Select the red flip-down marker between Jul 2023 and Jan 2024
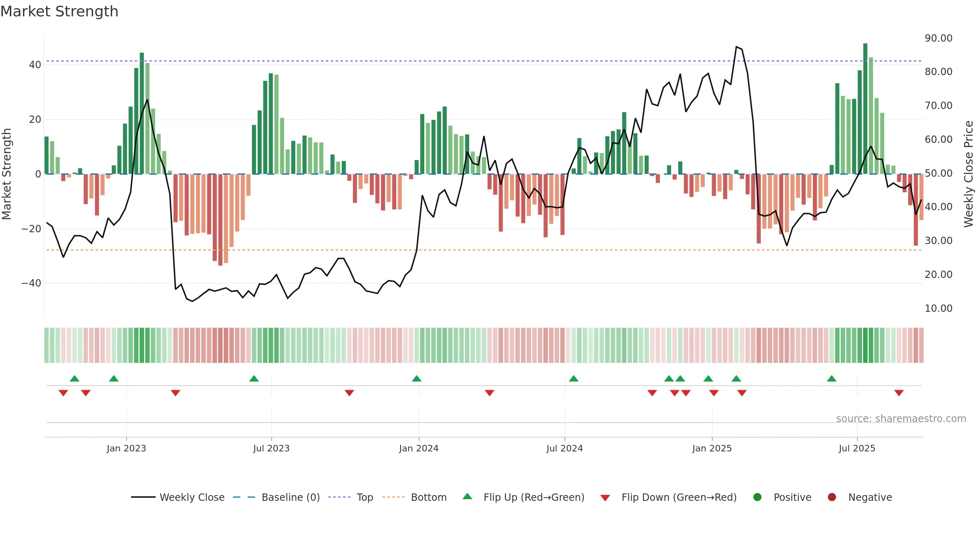The height and width of the screenshot is (551, 980). (x=349, y=393)
